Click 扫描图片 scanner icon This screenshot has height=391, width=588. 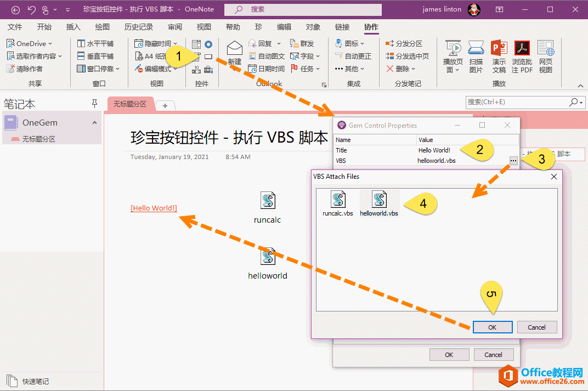click(476, 57)
